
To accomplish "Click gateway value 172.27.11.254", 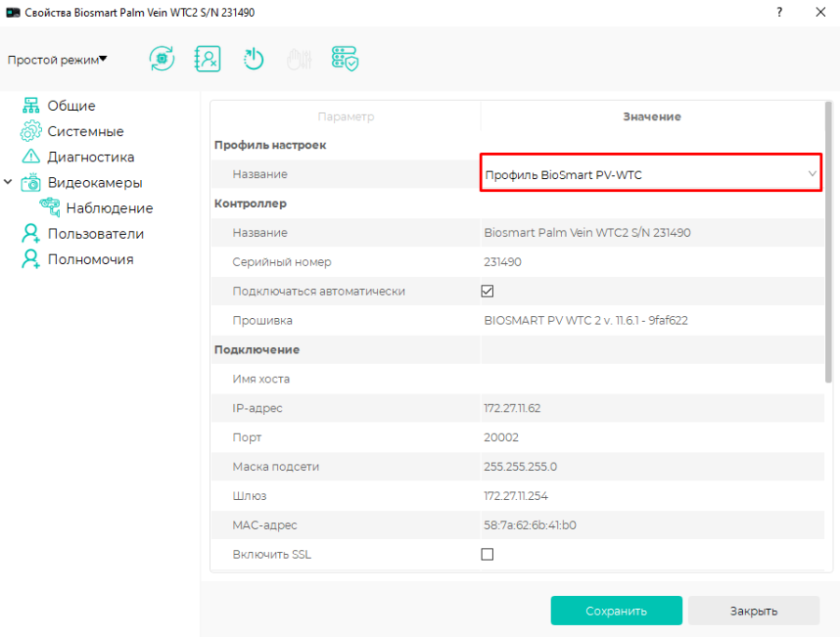I will click(x=515, y=495).
